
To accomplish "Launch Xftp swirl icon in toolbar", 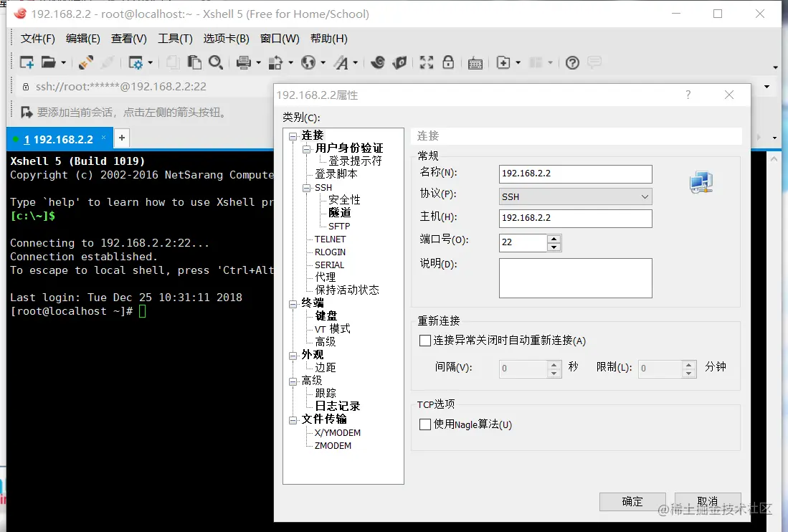I will [x=378, y=62].
